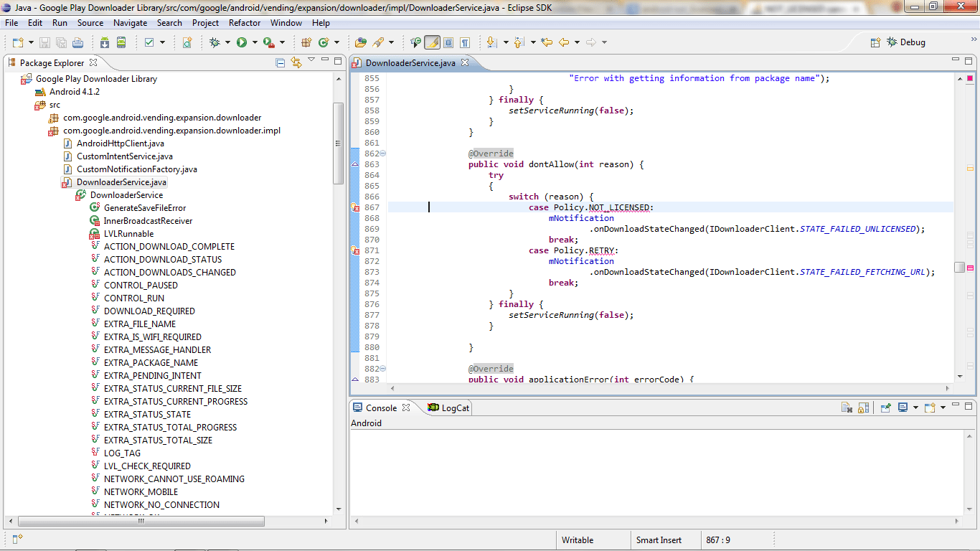Click the New Java Class icon

324,42
